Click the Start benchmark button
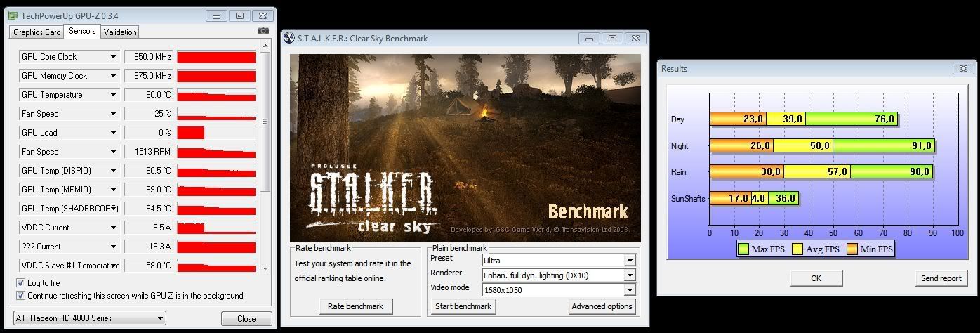 [463, 306]
